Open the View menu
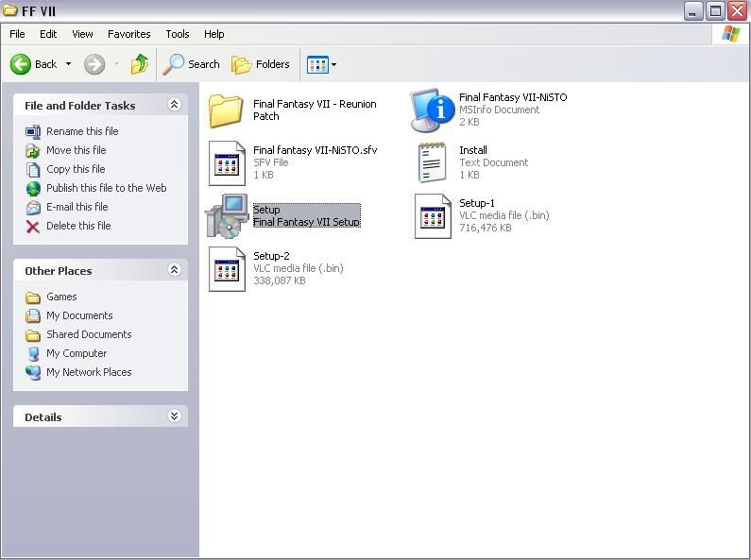Screen dimensions: 751x560 [x=82, y=34]
